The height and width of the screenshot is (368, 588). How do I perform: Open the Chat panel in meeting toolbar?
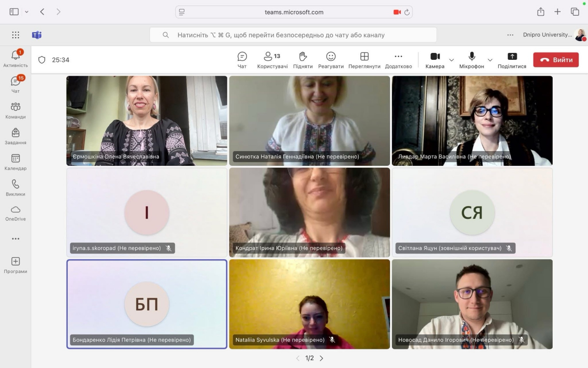coord(242,60)
